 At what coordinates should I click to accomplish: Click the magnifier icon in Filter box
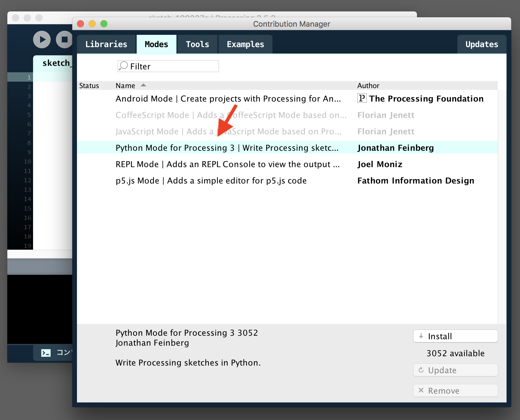(x=123, y=66)
